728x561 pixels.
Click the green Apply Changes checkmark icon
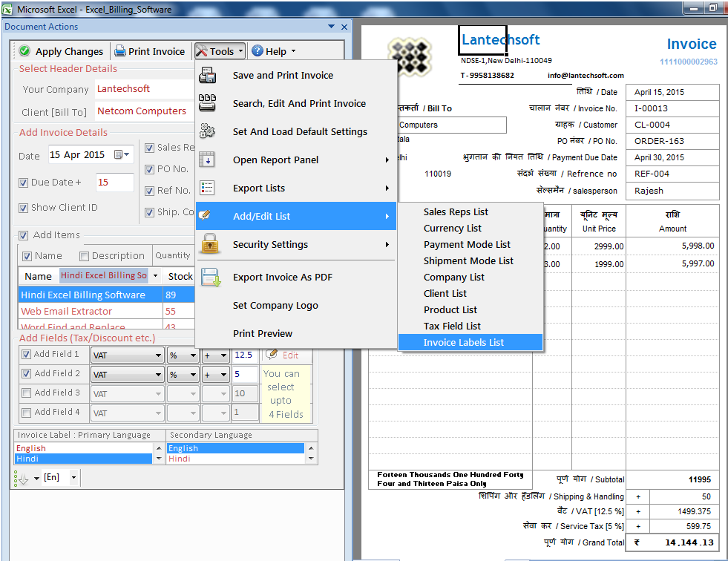24,51
